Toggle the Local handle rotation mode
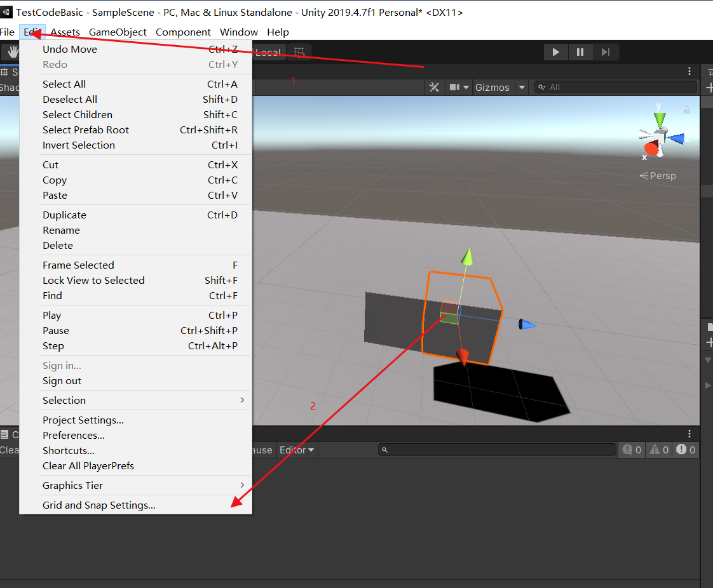 click(268, 52)
